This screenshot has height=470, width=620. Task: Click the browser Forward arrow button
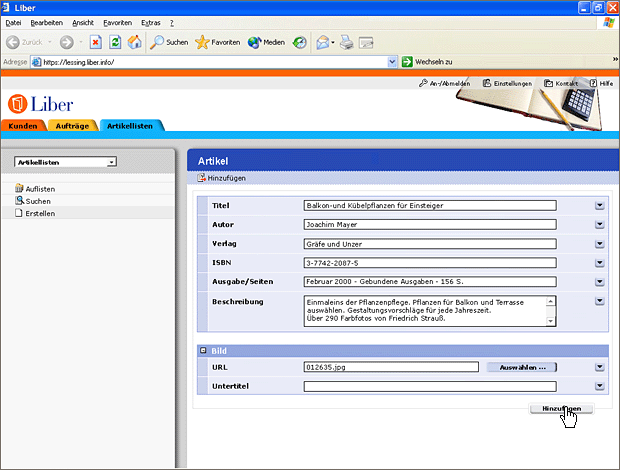66,42
